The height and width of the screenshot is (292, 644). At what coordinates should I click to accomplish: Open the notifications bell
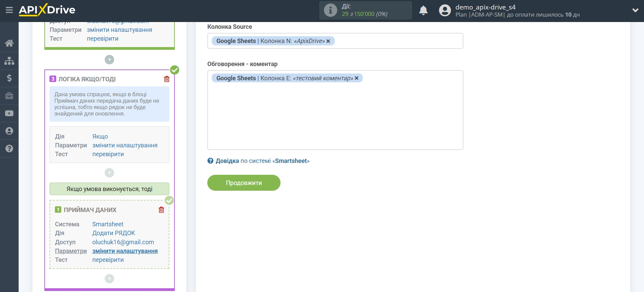(423, 11)
